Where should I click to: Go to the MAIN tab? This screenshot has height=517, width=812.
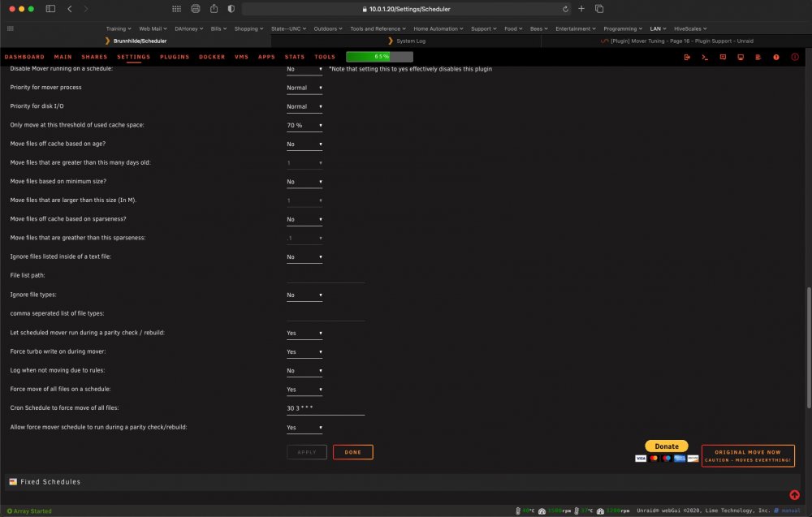pyautogui.click(x=63, y=57)
